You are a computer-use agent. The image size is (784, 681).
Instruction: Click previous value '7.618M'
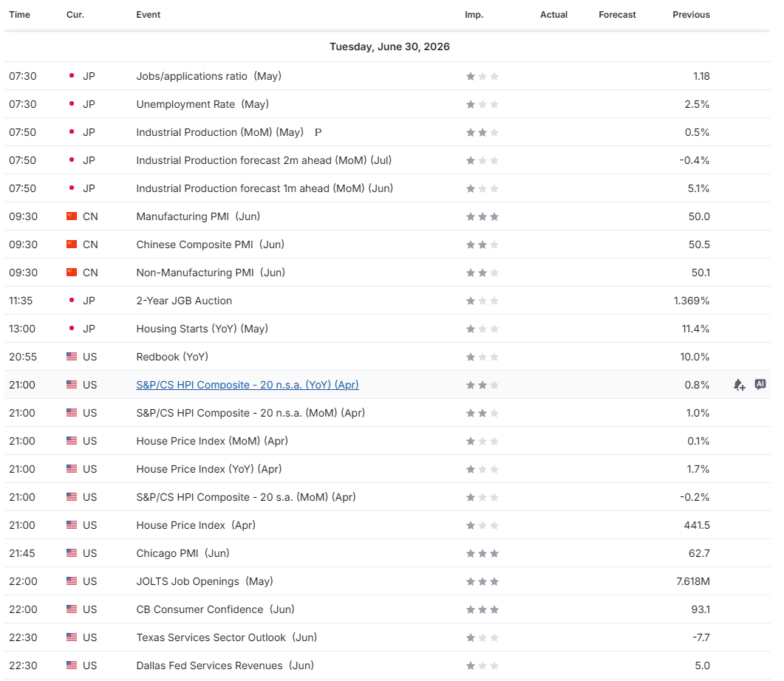pos(693,581)
